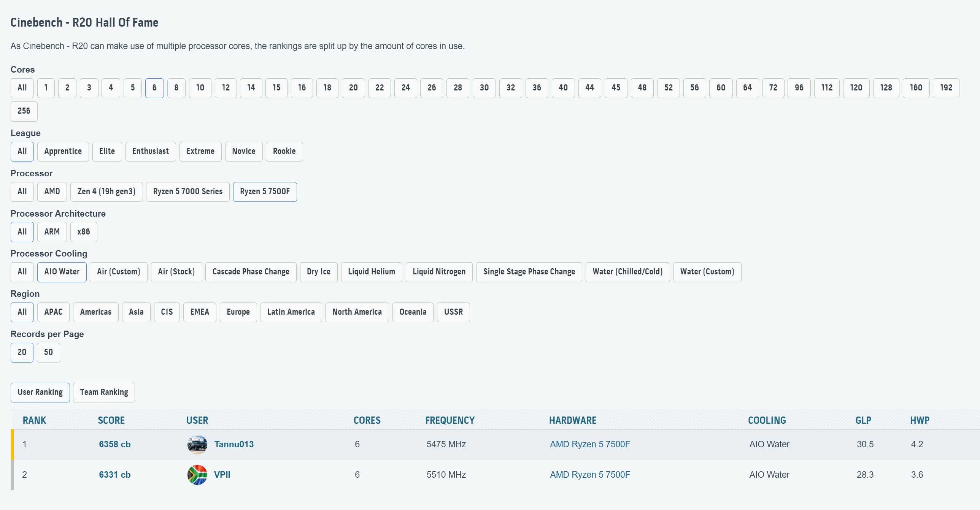
Task: Select the ARM architecture filter
Action: point(52,232)
